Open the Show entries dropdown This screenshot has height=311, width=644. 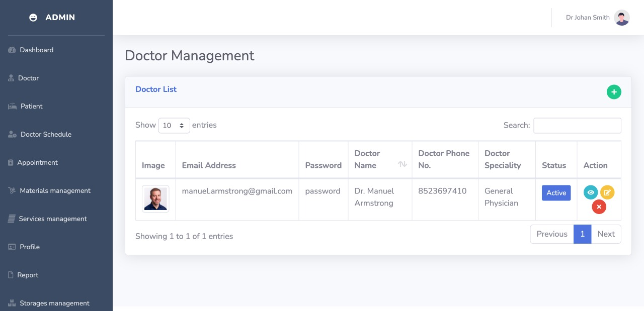pos(174,126)
